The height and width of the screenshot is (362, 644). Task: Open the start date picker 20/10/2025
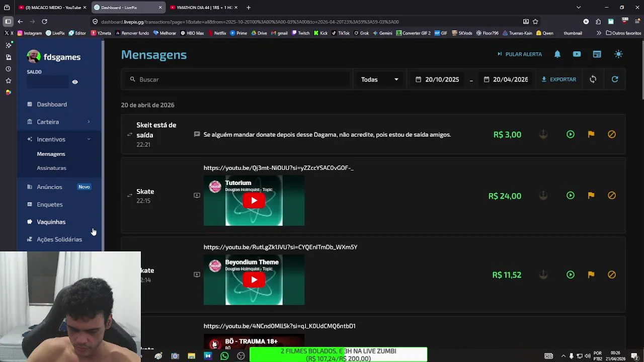(437, 79)
